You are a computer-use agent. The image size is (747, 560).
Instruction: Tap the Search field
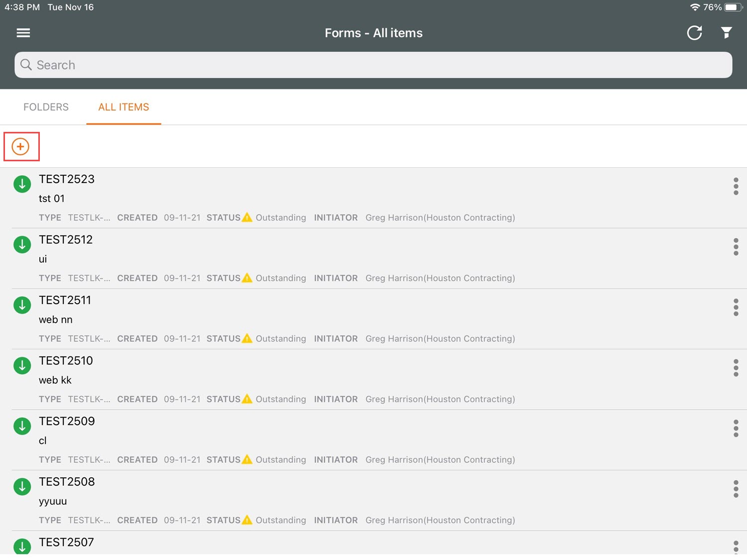tap(373, 65)
